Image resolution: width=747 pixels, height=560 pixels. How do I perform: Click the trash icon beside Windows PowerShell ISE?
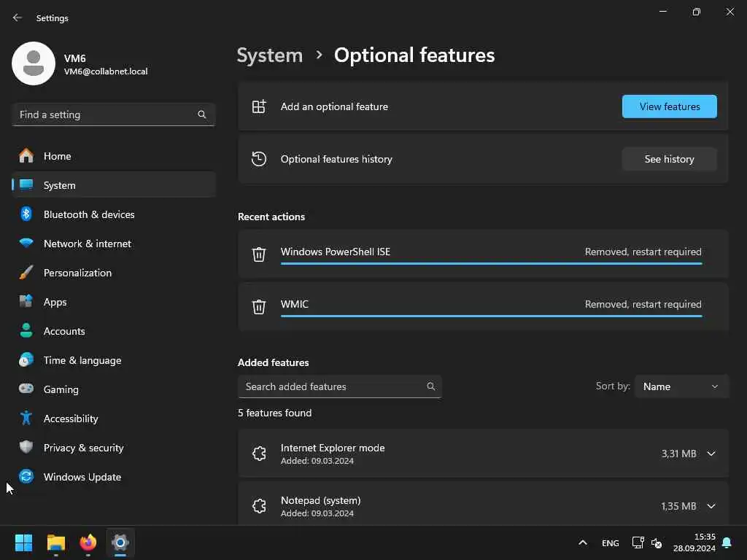[x=259, y=254]
